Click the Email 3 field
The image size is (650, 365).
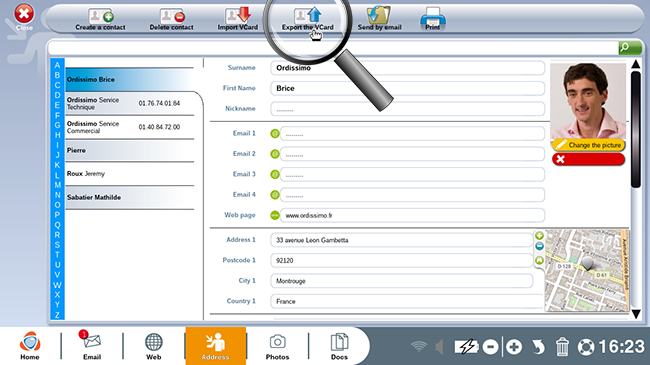(412, 174)
